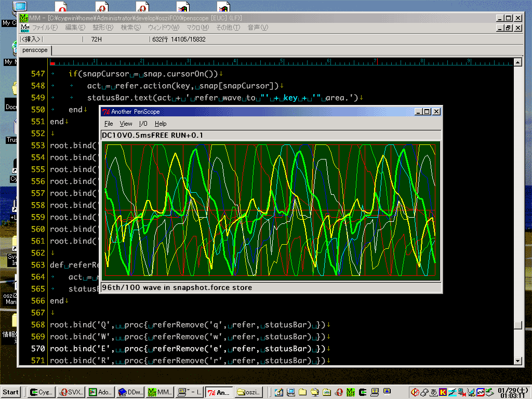Open the My Computer desktop icon
The image size is (532, 399).
point(20,8)
